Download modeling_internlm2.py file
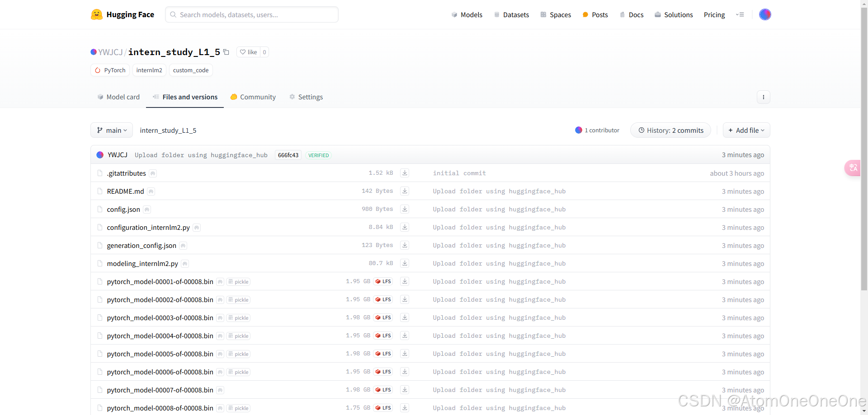The width and height of the screenshot is (868, 415). [405, 263]
